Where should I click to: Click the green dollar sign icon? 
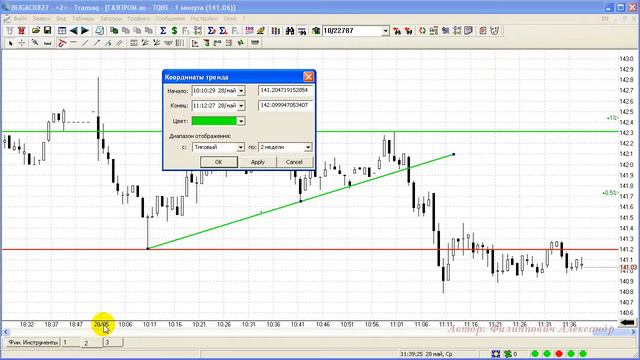(x=174, y=31)
